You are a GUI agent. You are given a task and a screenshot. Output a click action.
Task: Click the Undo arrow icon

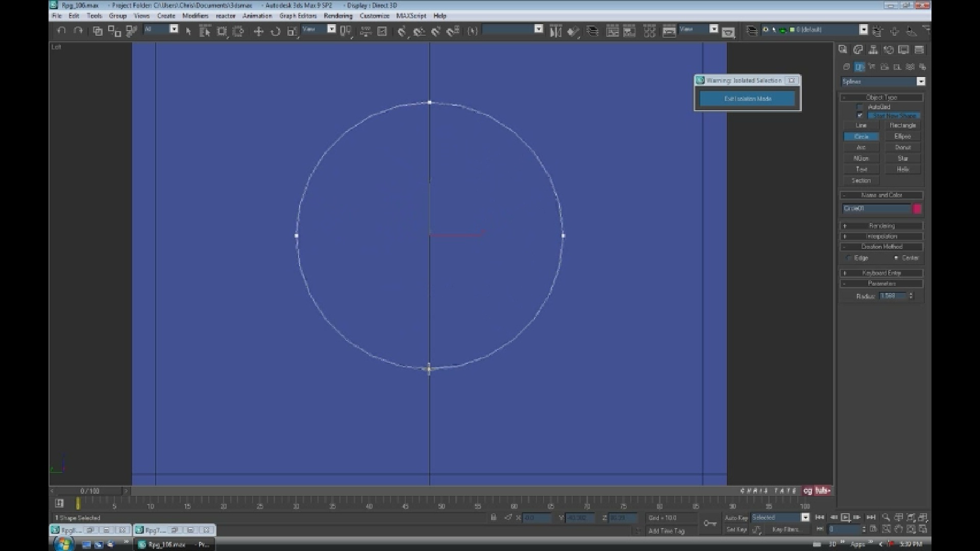[61, 31]
